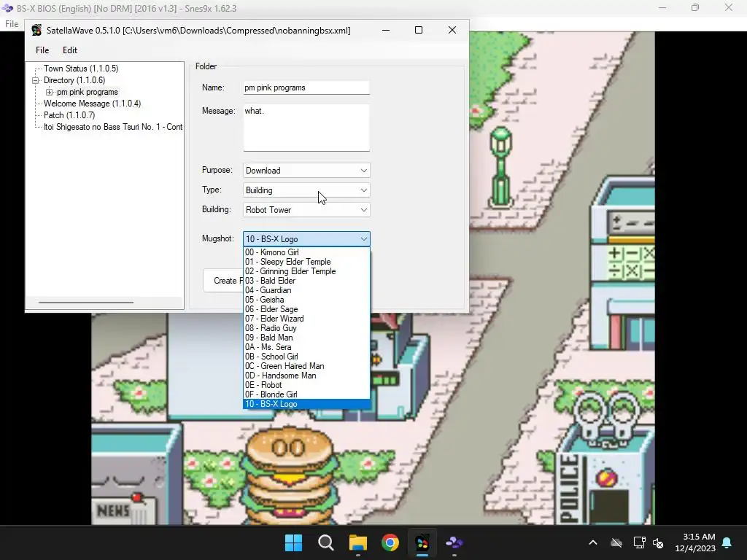Click the tree panel horizontal scrollbar

[x=86, y=303]
